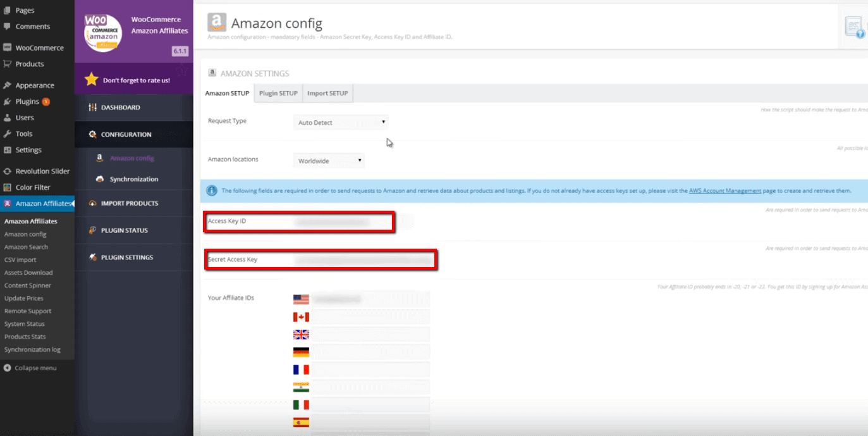Click the WooCommerce sidebar icon

click(x=7, y=47)
